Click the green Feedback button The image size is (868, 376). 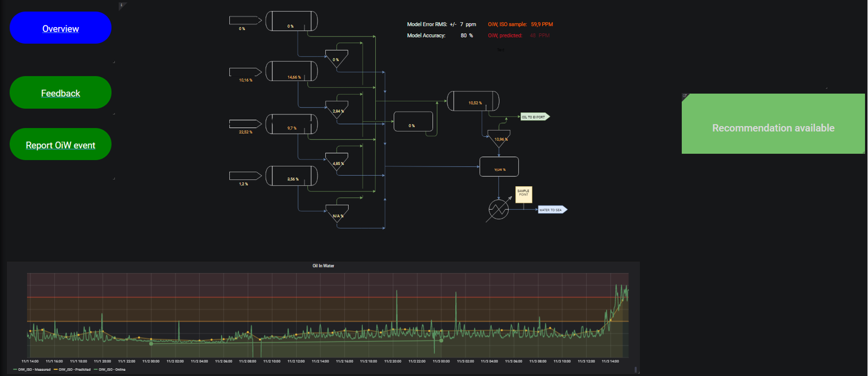coord(60,93)
